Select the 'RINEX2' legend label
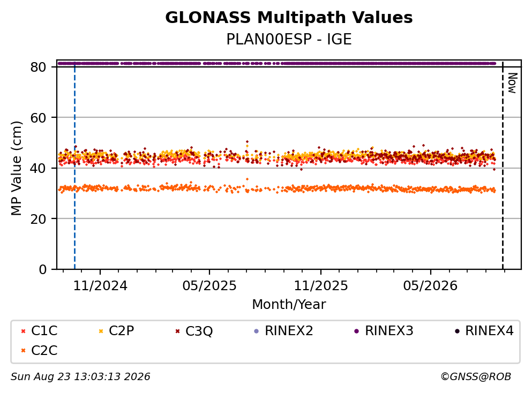The width and height of the screenshot is (532, 393). [x=289, y=331]
